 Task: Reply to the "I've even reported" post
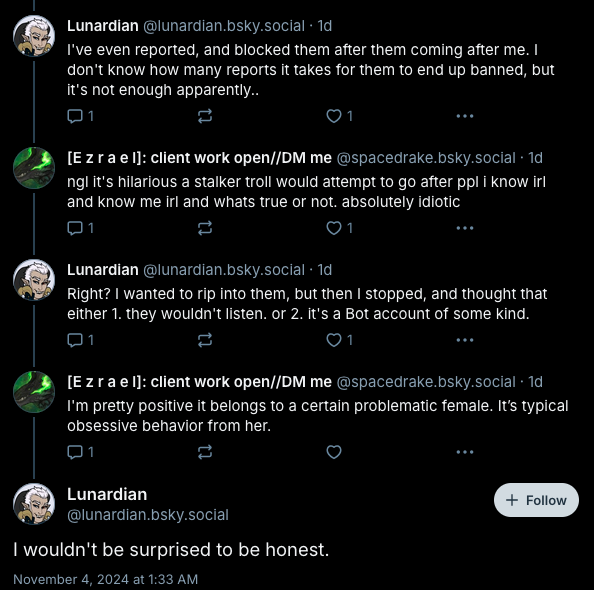(80, 116)
